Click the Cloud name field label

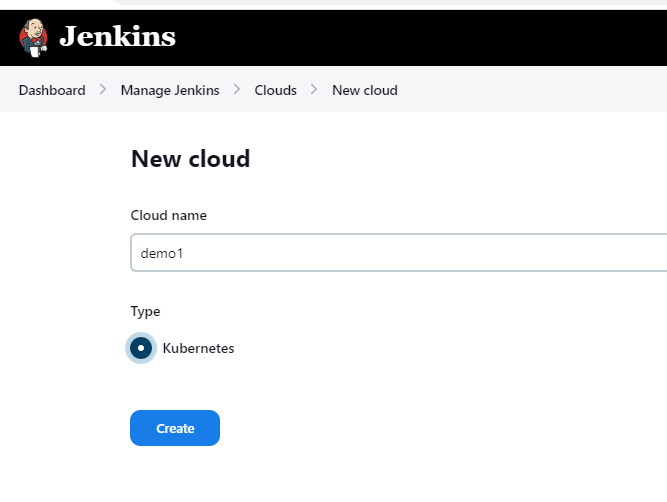click(168, 215)
